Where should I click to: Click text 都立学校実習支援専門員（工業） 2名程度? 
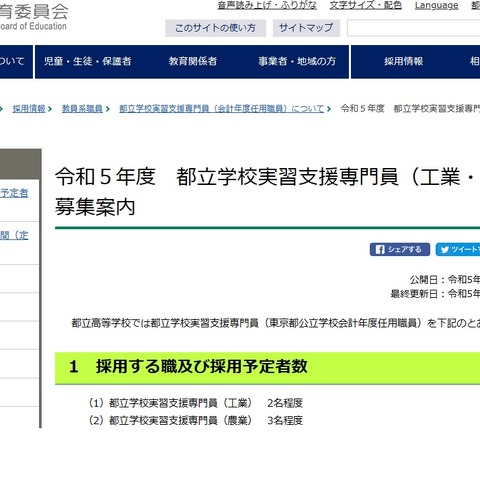(x=196, y=403)
